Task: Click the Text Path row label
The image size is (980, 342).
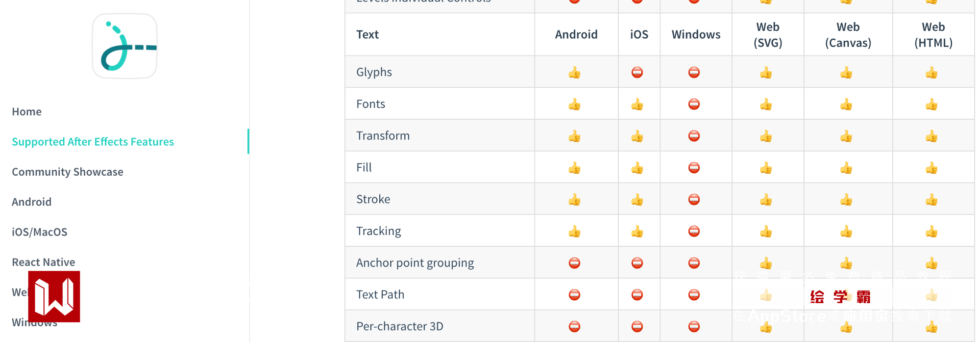Action: (380, 294)
